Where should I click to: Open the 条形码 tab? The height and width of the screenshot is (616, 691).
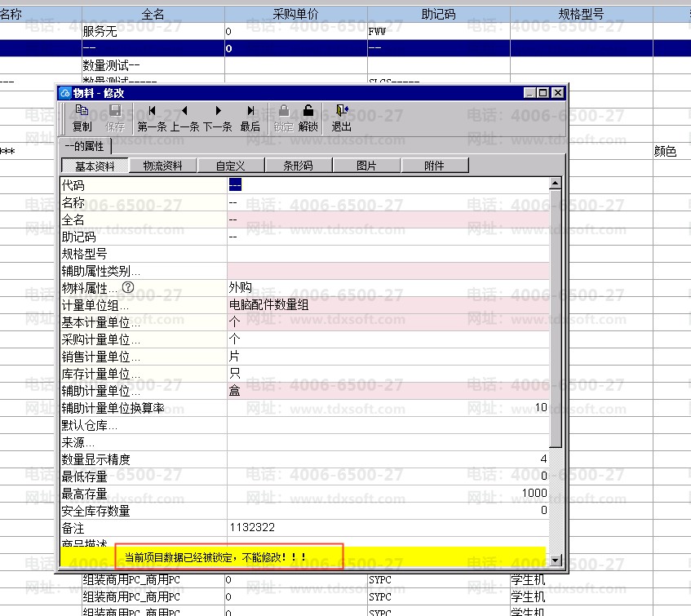coord(299,166)
